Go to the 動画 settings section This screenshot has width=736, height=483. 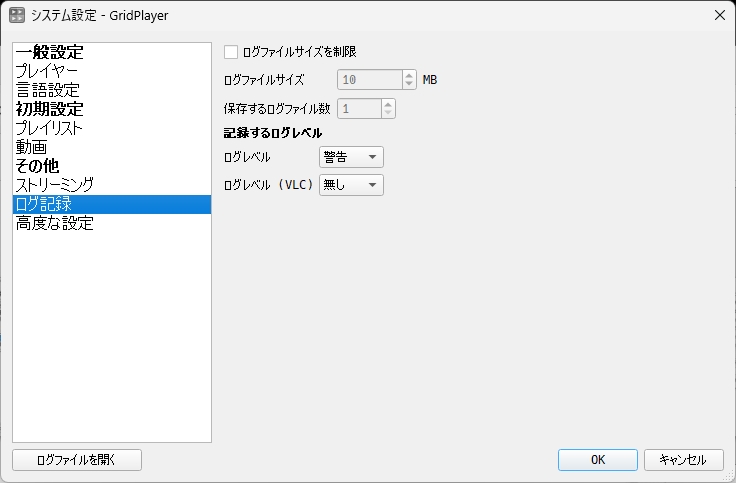[31, 148]
